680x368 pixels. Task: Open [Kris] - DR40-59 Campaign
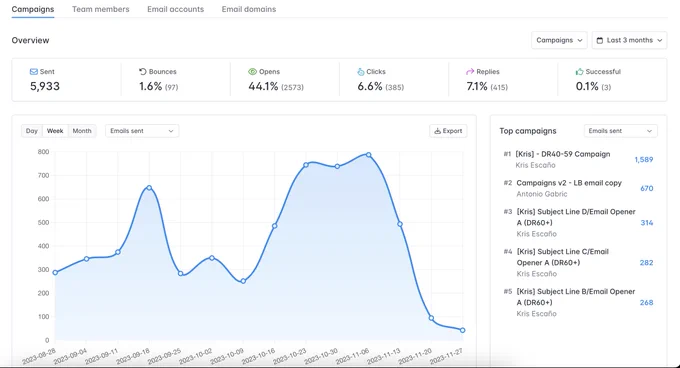click(x=562, y=154)
